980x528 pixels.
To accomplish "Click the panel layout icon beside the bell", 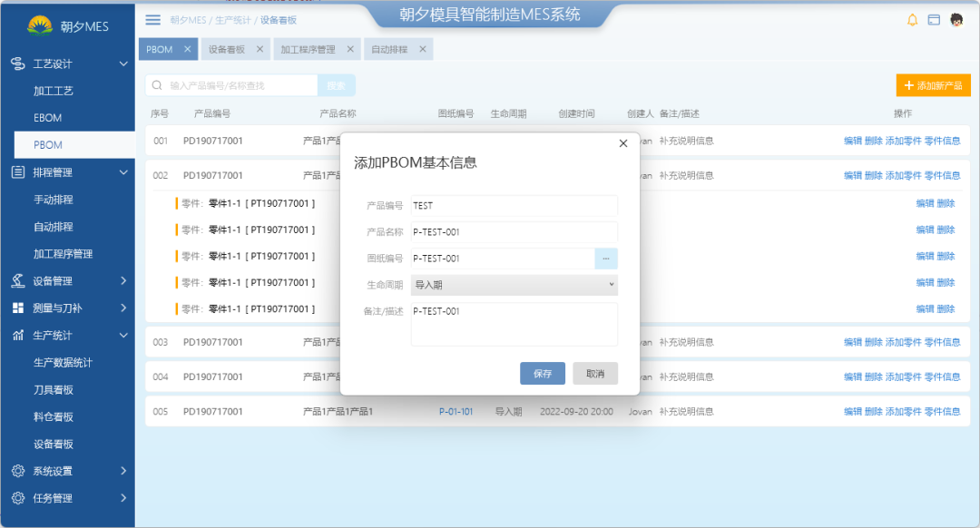I will pos(936,19).
